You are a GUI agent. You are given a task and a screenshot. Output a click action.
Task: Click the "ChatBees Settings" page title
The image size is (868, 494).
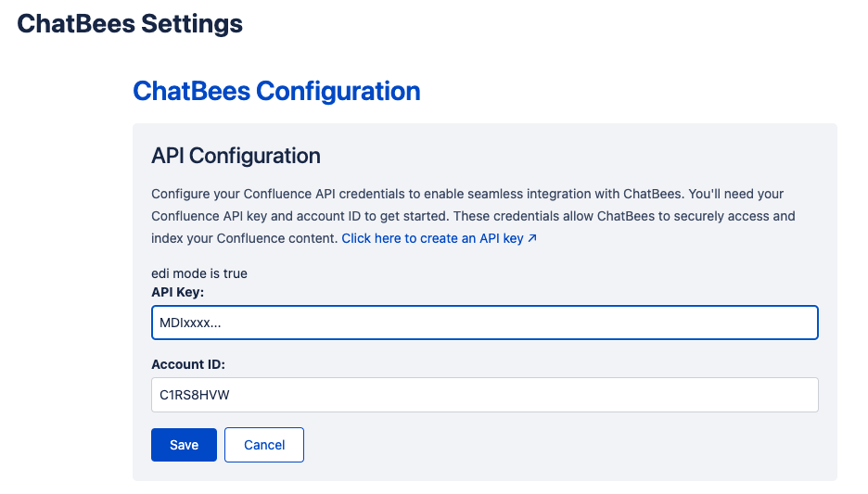coord(130,24)
